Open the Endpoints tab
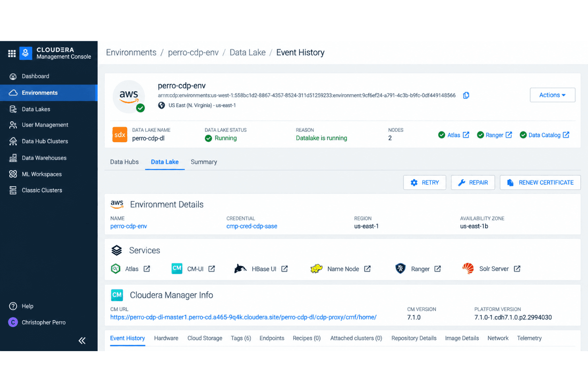The height and width of the screenshot is (392, 588). point(272,338)
